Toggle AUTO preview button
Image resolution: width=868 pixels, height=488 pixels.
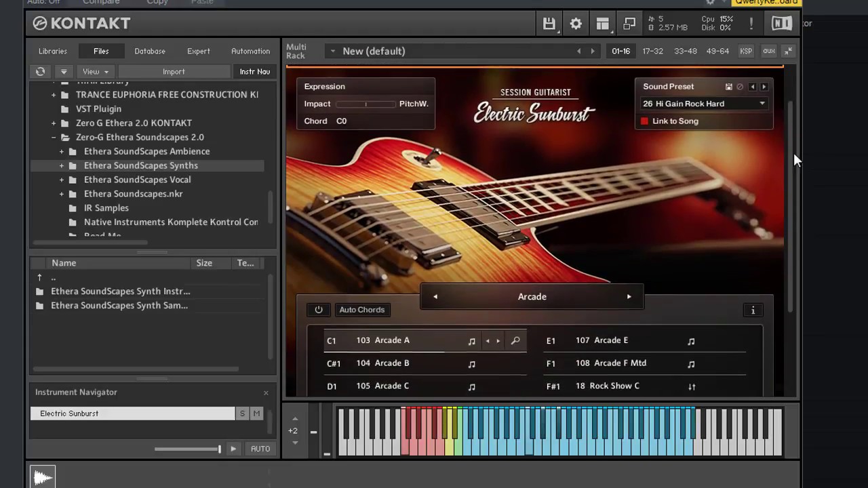point(260,449)
